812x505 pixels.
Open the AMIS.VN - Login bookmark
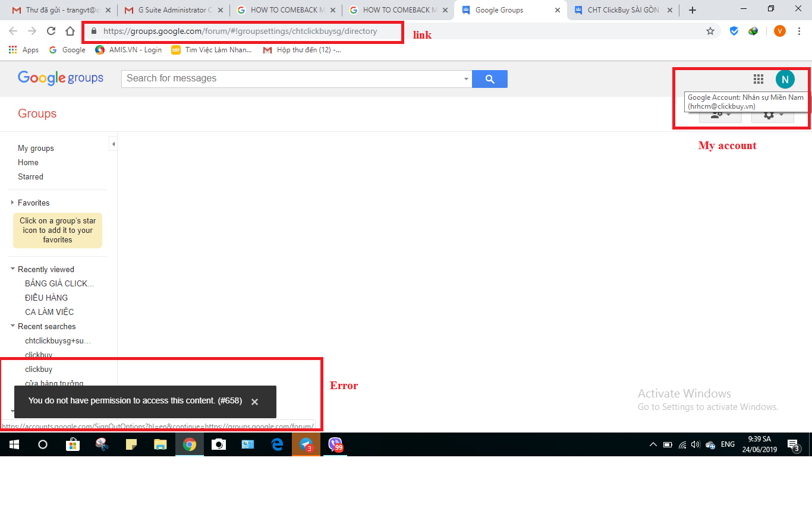click(x=128, y=50)
